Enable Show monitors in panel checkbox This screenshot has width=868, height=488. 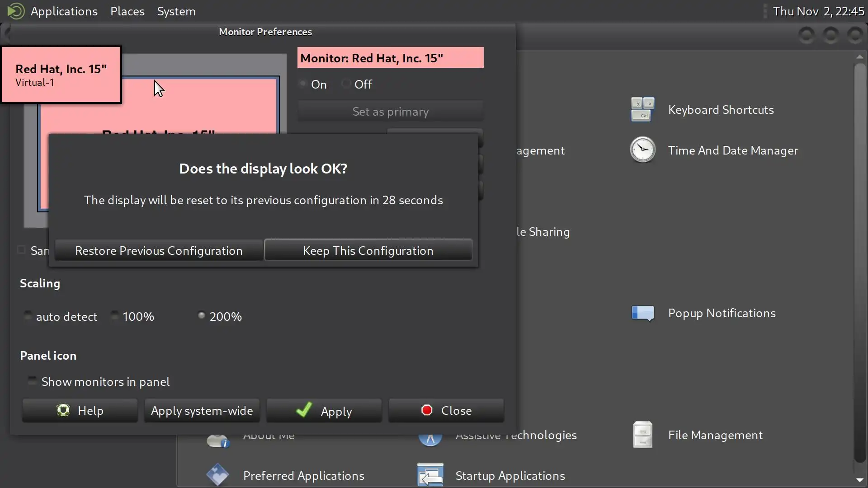[x=32, y=381]
